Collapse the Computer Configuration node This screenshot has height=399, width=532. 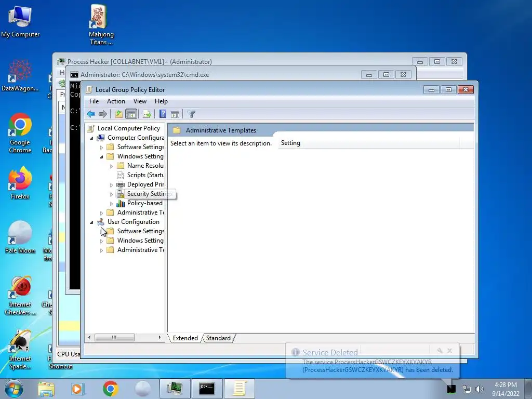pos(91,138)
